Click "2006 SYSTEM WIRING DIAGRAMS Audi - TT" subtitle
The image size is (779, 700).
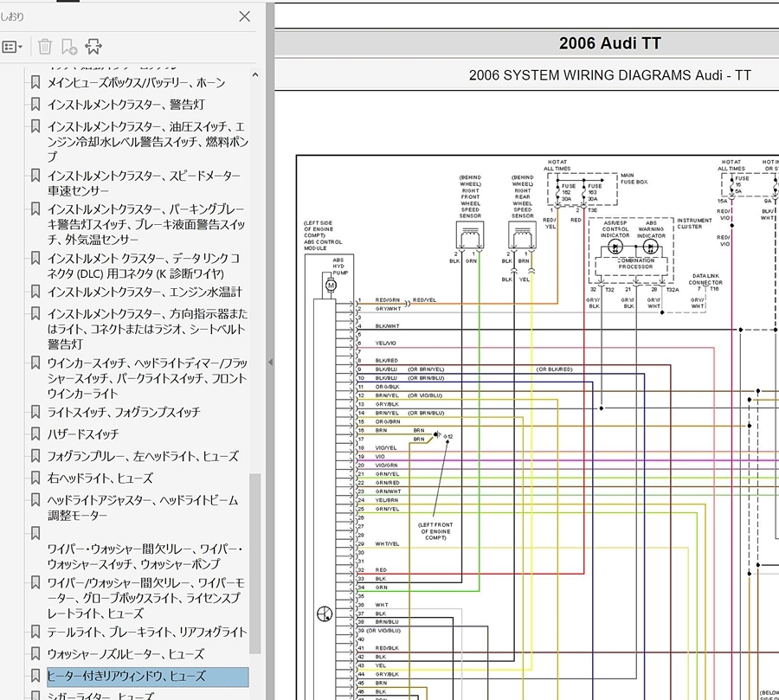[610, 75]
